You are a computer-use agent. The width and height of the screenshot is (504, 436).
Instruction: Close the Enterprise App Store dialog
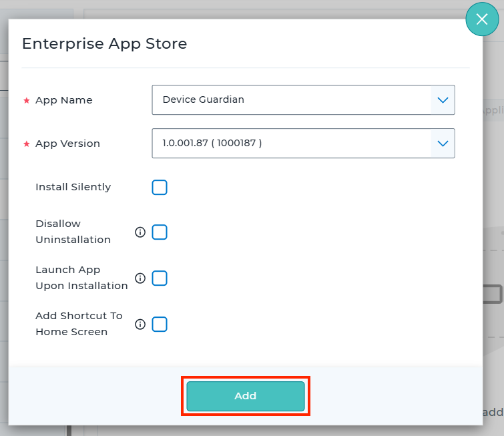coord(482,19)
